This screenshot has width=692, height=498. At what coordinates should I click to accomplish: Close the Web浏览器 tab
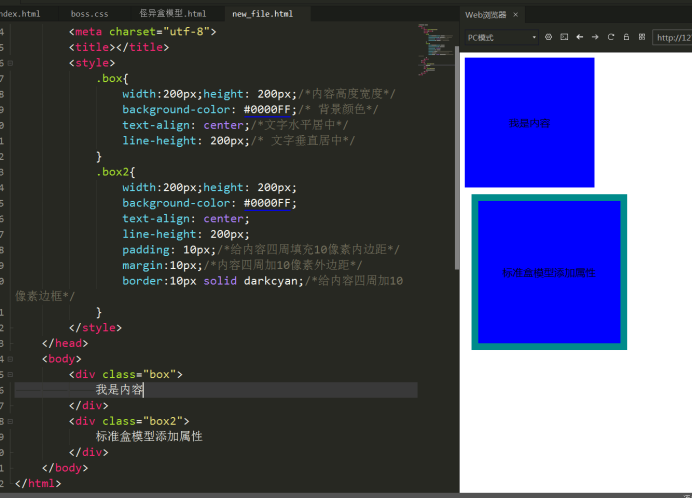click(x=515, y=15)
